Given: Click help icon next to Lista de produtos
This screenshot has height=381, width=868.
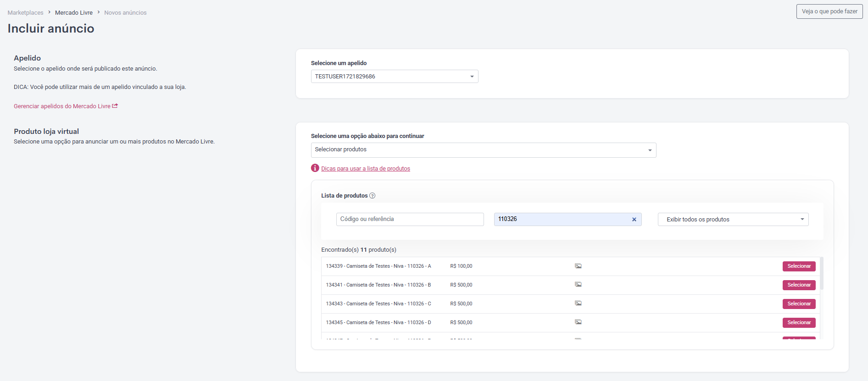Looking at the screenshot, I should 372,196.
